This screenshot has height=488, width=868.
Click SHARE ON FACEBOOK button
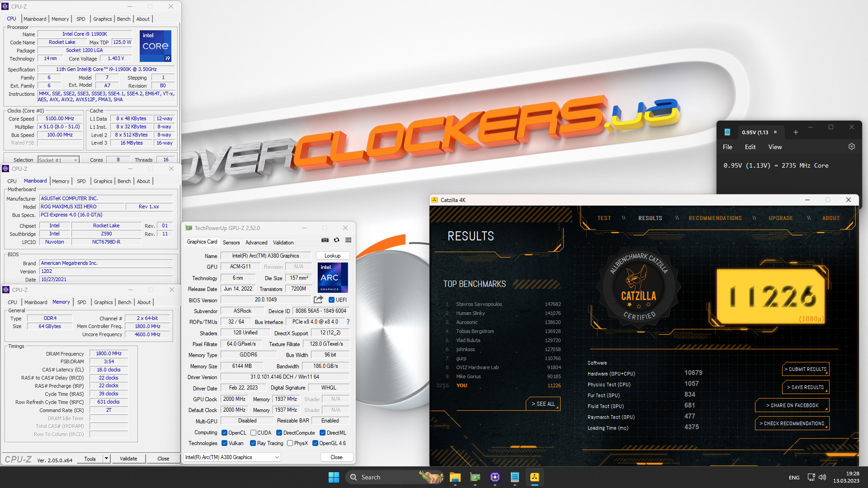792,405
